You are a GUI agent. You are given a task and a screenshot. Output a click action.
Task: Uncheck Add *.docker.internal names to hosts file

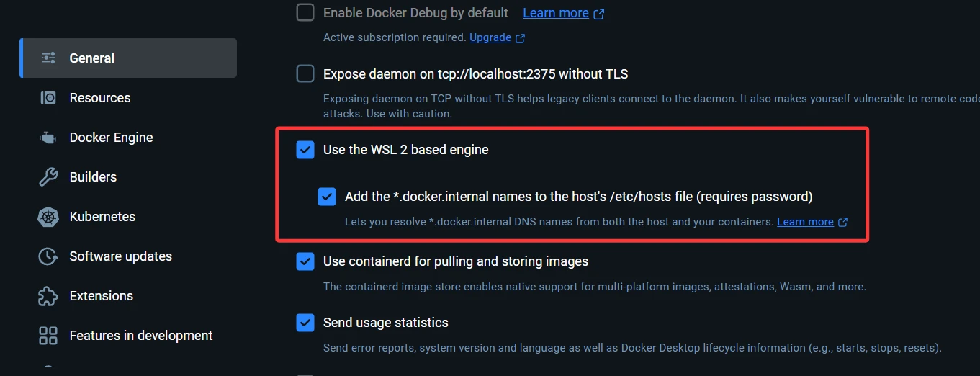tap(327, 197)
